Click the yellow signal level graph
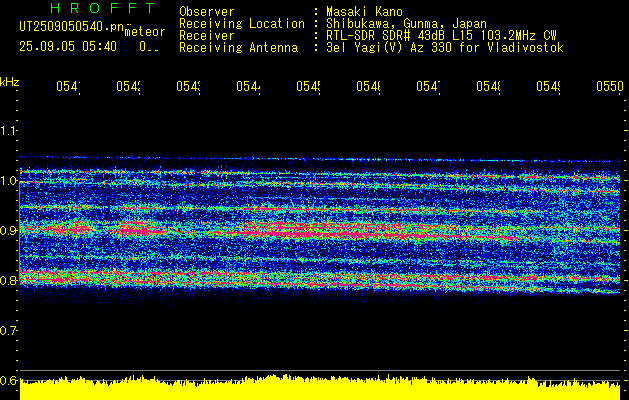Viewport: 629px width, 400px height. [320, 388]
